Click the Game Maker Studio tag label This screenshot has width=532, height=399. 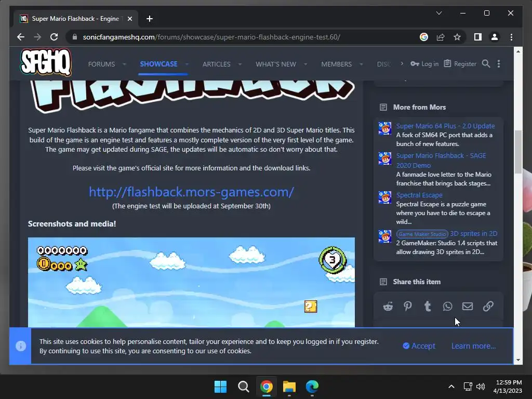422,234
